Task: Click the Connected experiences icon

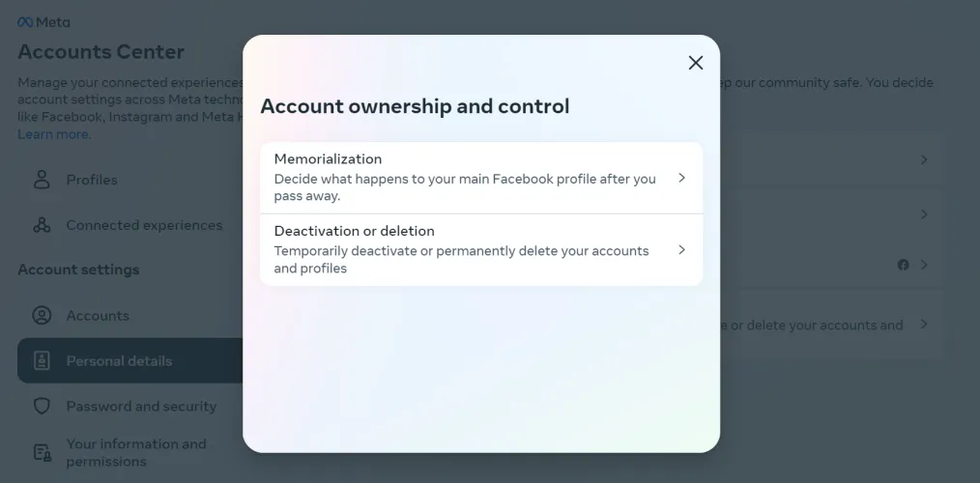Action: (x=42, y=225)
